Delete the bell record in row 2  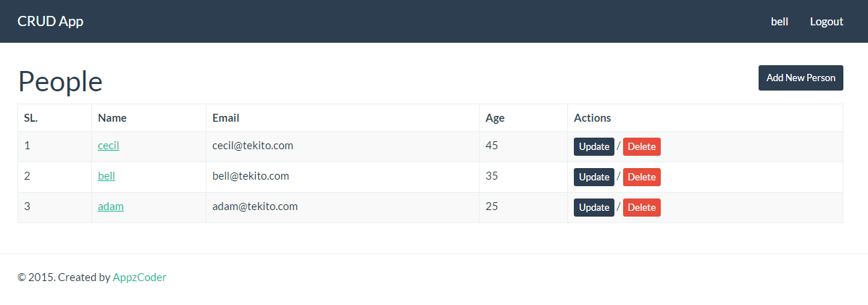(x=642, y=177)
